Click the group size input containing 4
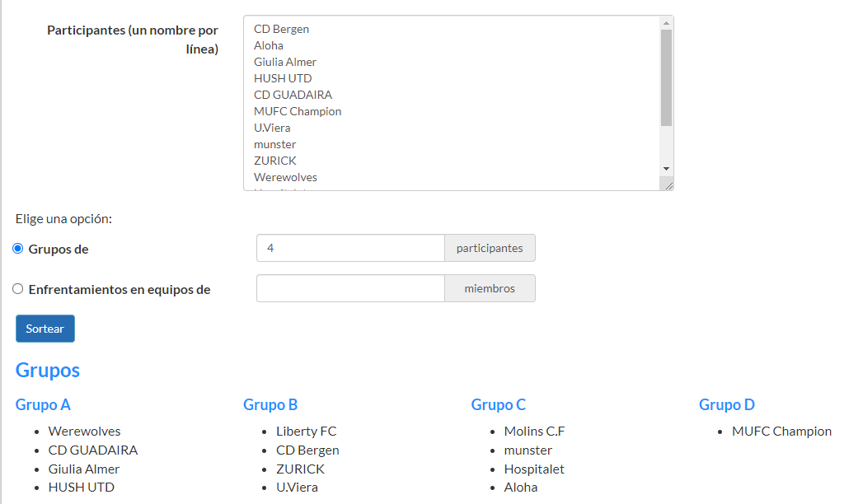This screenshot has width=844, height=504. (350, 248)
